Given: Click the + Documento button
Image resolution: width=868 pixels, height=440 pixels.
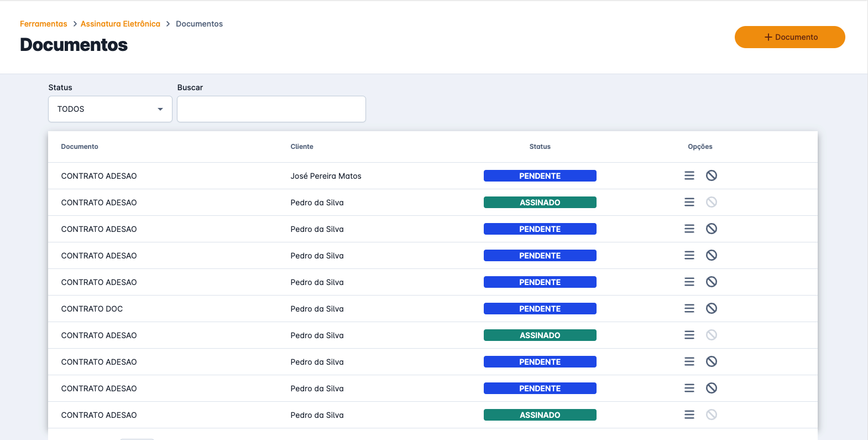Looking at the screenshot, I should tap(789, 37).
